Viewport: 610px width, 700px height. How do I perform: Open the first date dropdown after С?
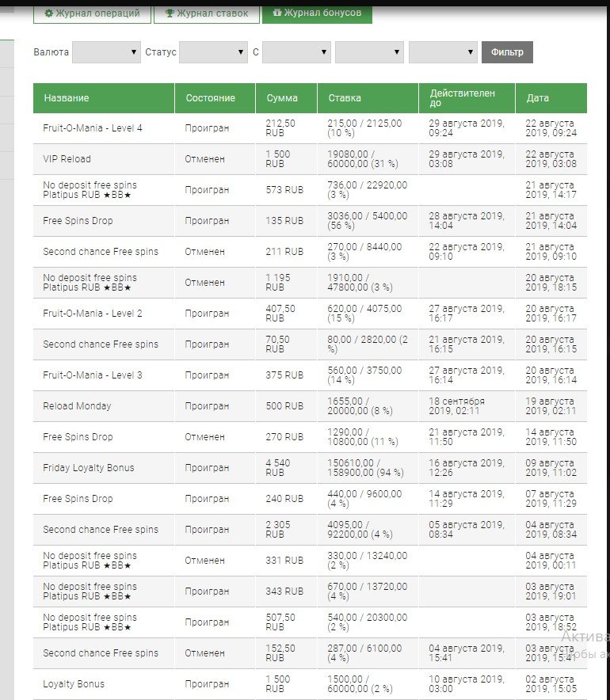coord(296,52)
